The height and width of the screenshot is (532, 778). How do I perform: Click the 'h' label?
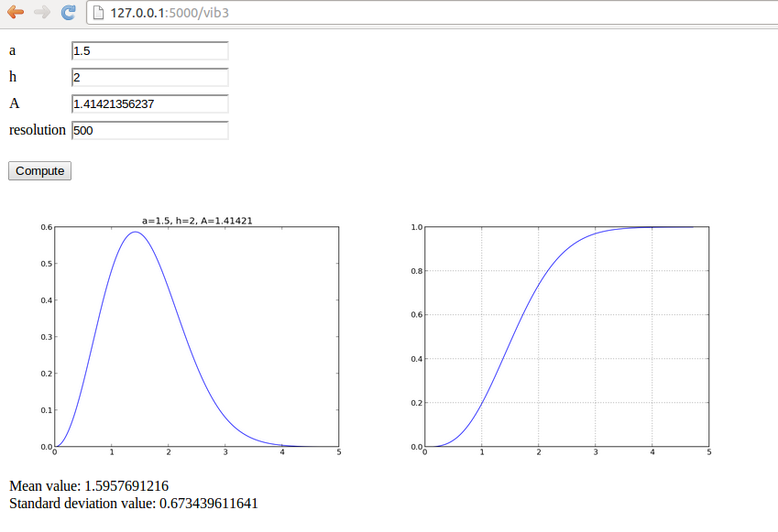tap(13, 77)
